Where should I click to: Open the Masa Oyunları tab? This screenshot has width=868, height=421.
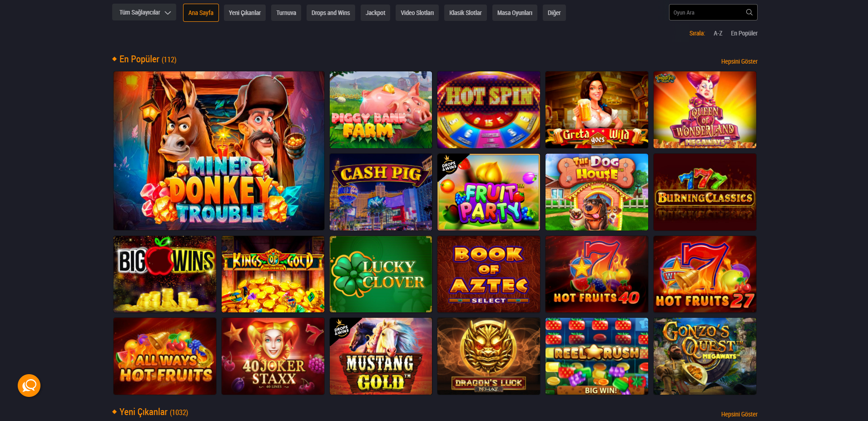pos(515,13)
